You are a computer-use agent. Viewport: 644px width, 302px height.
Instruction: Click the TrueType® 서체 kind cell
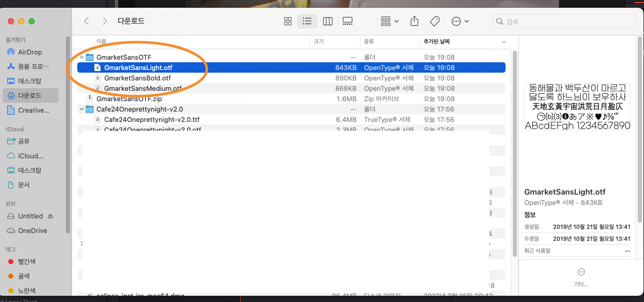[x=388, y=119]
